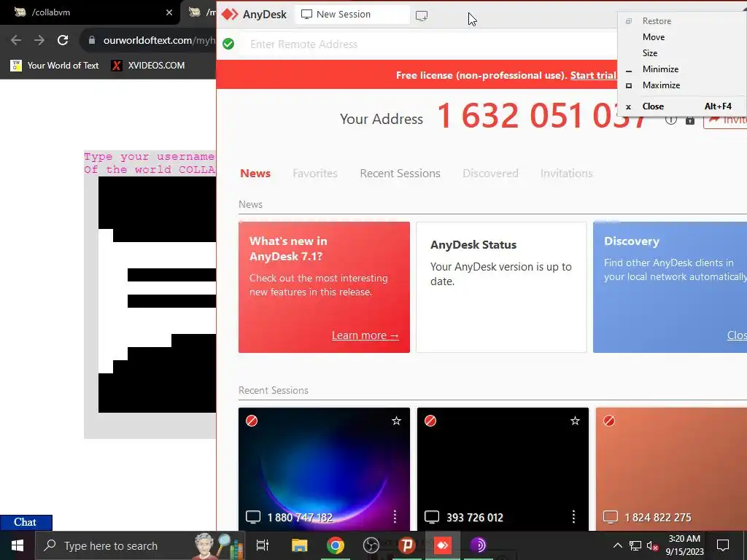The image size is (747, 560).
Task: Click the info icon beside Your Address
Action: point(671,120)
